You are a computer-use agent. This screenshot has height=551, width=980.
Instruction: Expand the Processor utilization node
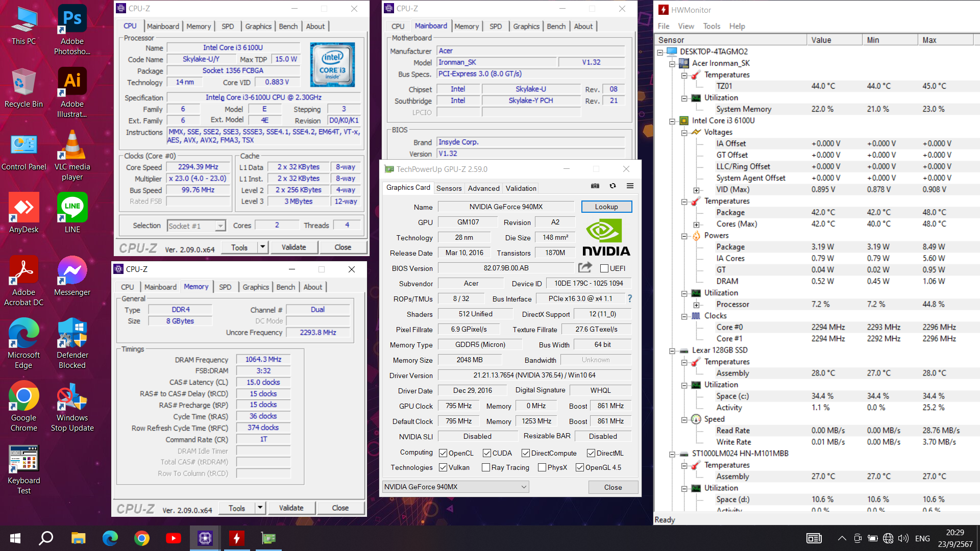tap(696, 305)
